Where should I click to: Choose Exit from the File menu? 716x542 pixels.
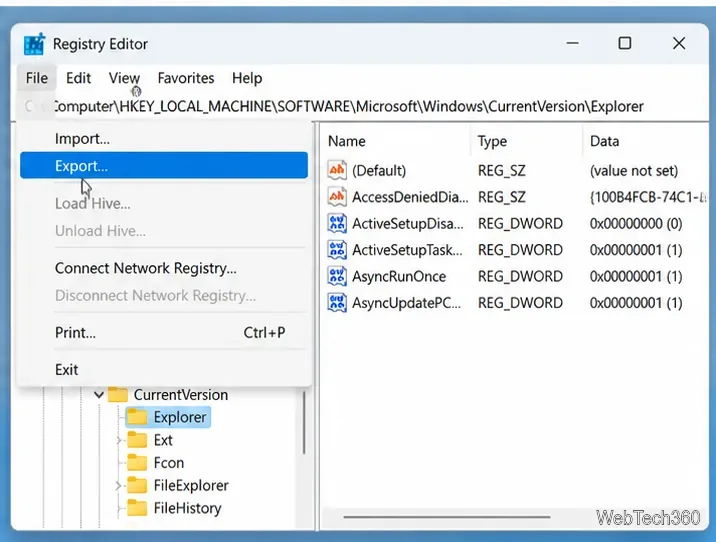(x=164, y=369)
